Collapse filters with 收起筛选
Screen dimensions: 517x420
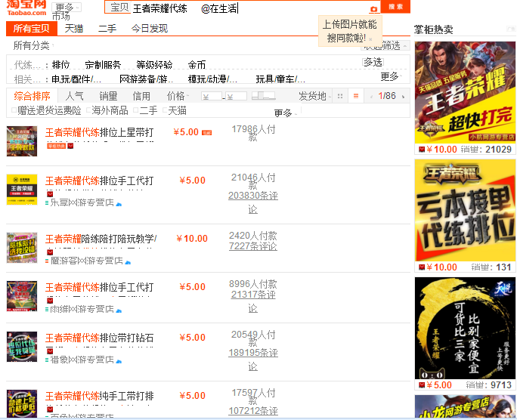[385, 45]
